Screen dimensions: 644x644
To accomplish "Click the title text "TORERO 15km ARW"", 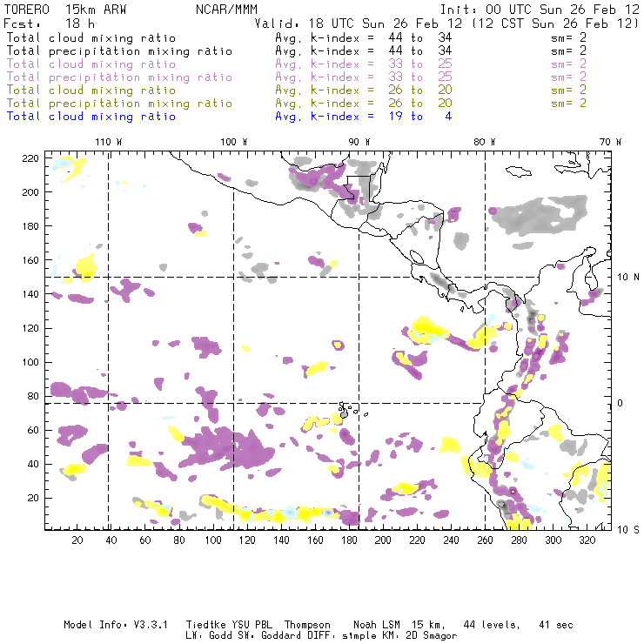I will click(65, 10).
